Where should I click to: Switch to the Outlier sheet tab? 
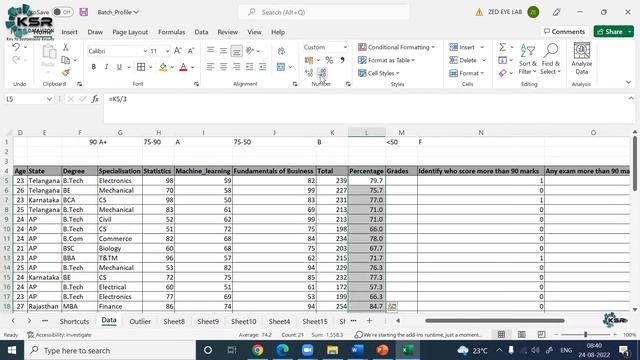point(140,321)
